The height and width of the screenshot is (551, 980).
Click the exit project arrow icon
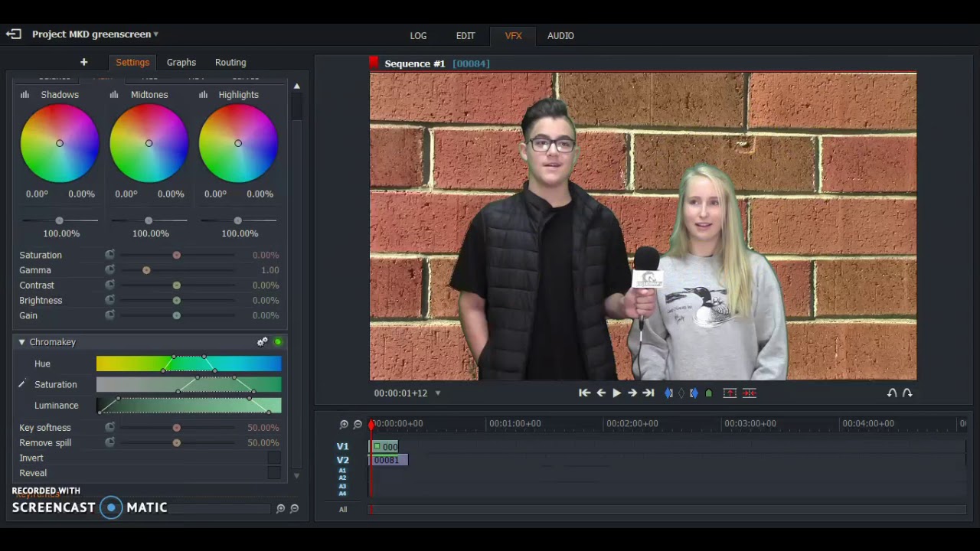click(x=13, y=34)
